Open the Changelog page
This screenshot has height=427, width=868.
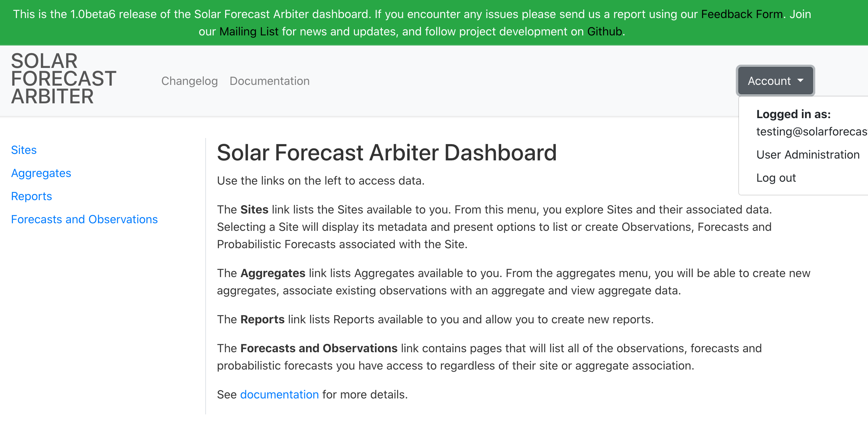(189, 81)
